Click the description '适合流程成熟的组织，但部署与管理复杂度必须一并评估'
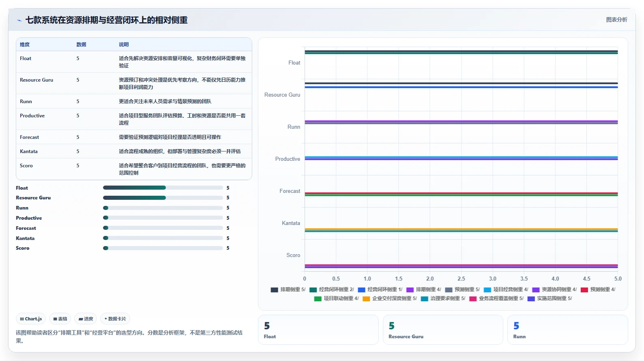The height and width of the screenshot is (361, 644). click(180, 151)
